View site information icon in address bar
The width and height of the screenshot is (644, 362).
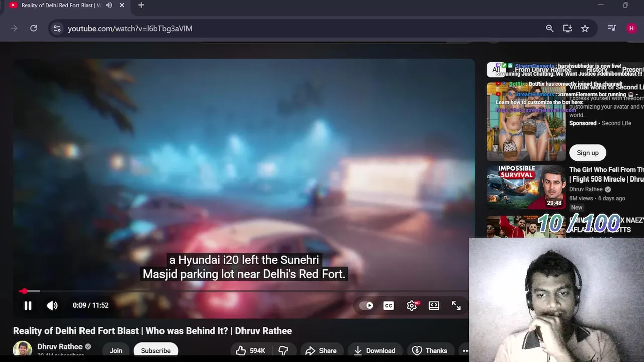[57, 28]
